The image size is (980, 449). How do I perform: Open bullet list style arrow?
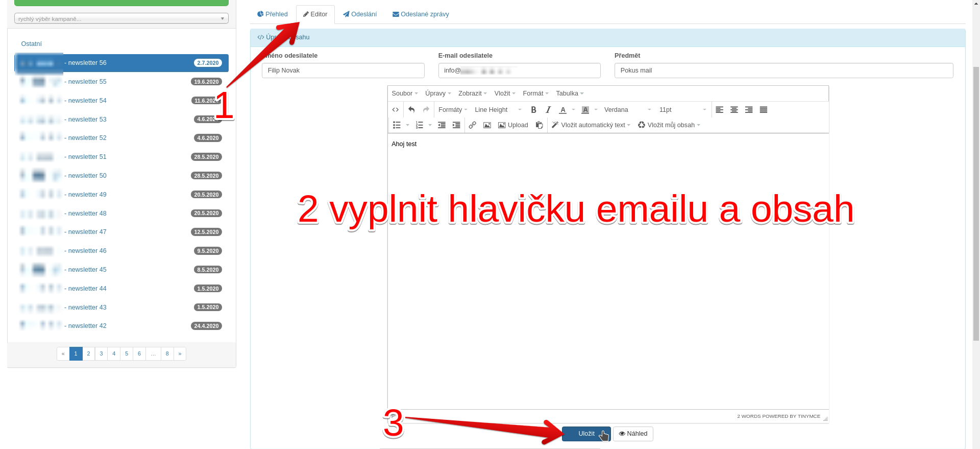(407, 125)
